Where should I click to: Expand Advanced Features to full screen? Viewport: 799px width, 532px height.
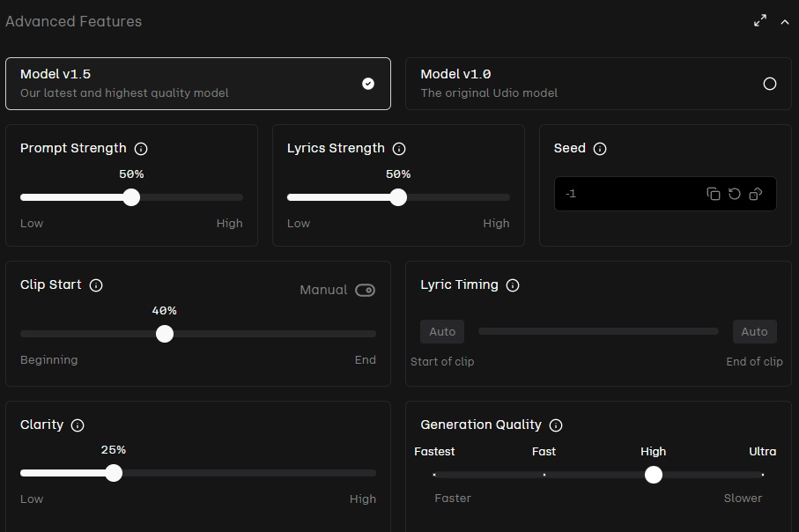point(760,21)
